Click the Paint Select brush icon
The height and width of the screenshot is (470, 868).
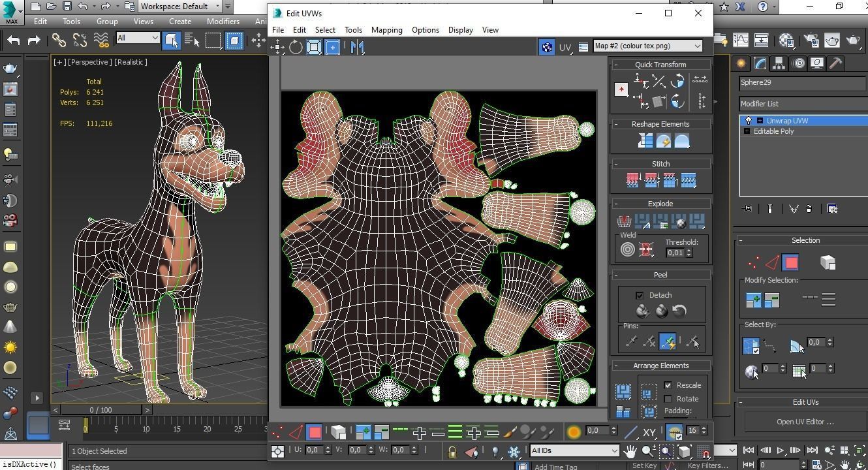[511, 431]
